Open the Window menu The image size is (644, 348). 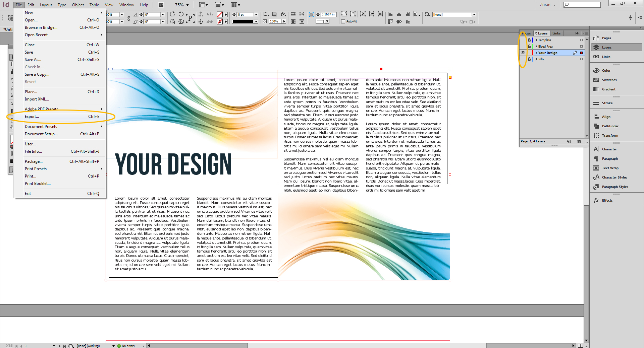point(126,5)
